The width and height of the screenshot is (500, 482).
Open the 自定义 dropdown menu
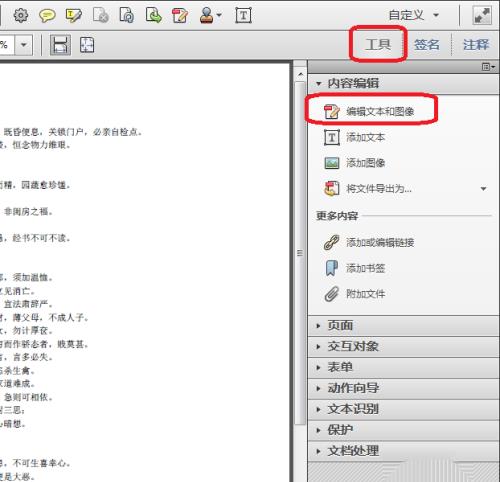click(x=414, y=15)
